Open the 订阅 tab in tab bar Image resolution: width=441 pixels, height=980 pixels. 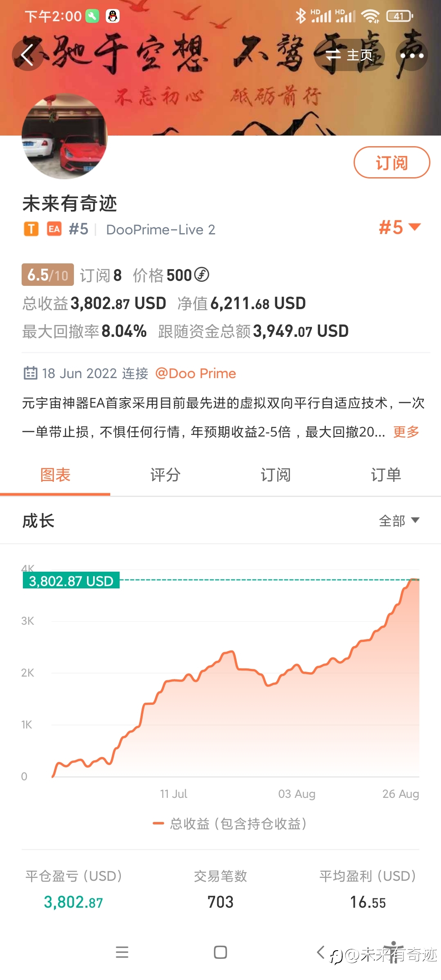[276, 475]
